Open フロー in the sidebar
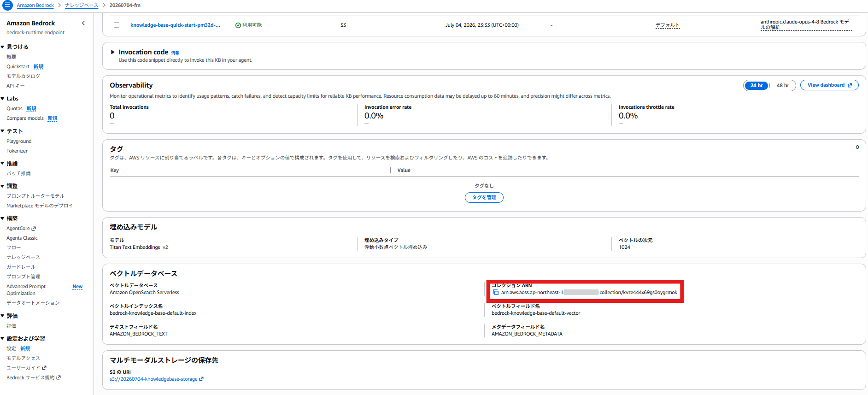Viewport: 868px width, 395px height. (x=13, y=248)
